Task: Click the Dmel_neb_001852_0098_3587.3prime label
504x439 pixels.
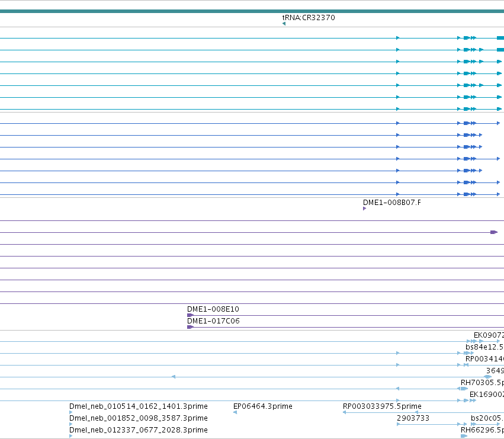Action: tap(139, 418)
